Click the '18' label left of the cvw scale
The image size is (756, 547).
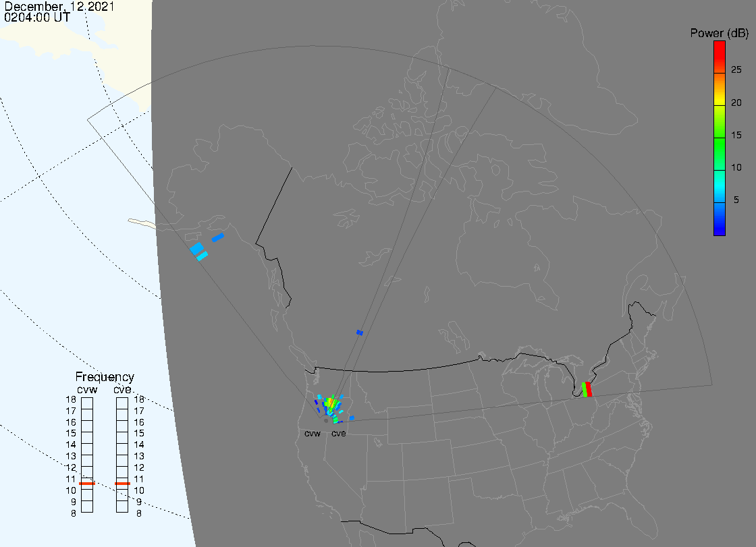71,399
